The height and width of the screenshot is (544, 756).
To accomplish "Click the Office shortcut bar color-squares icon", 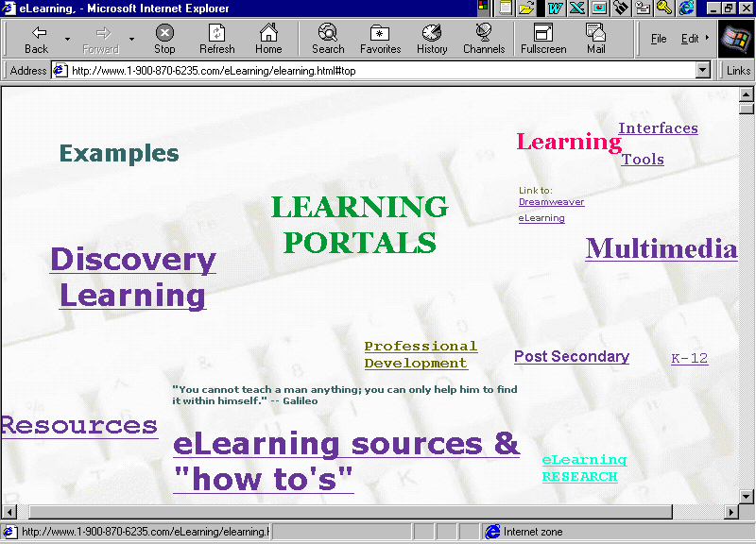I will 483,7.
